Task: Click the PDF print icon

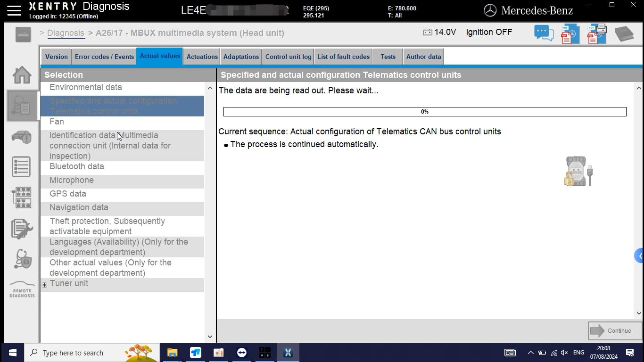Action: pyautogui.click(x=597, y=34)
